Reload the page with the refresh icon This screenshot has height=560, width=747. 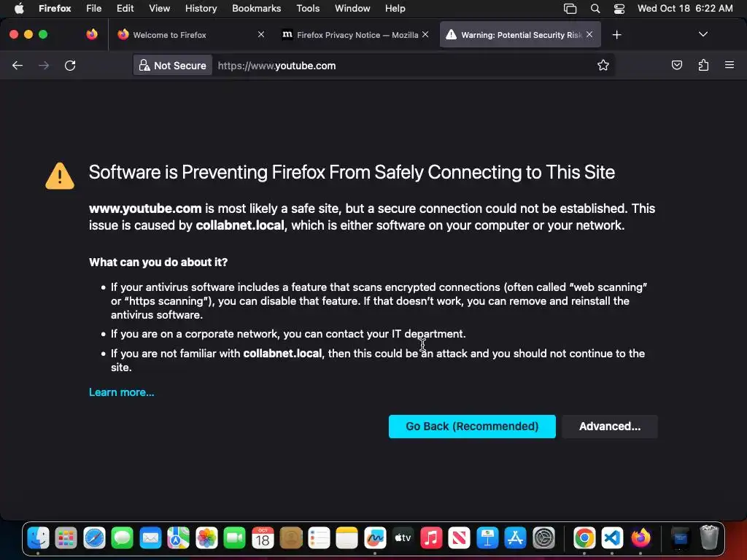click(70, 65)
